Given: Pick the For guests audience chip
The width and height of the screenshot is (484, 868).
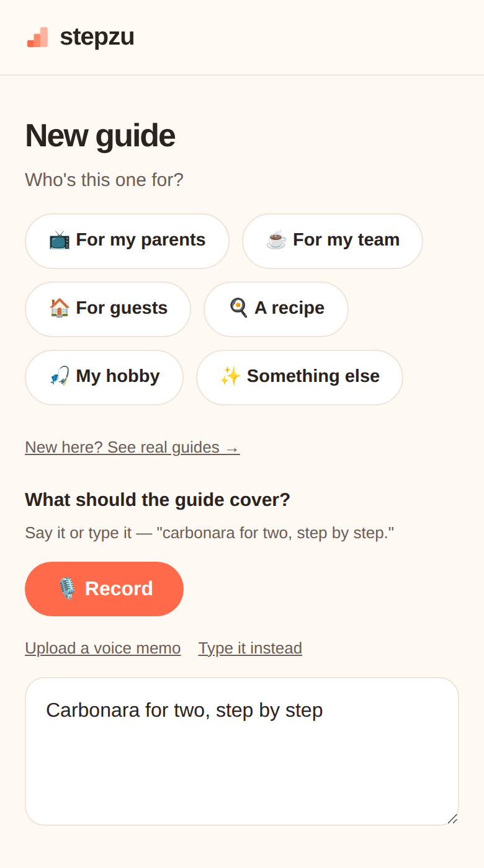Looking at the screenshot, I should 108,309.
